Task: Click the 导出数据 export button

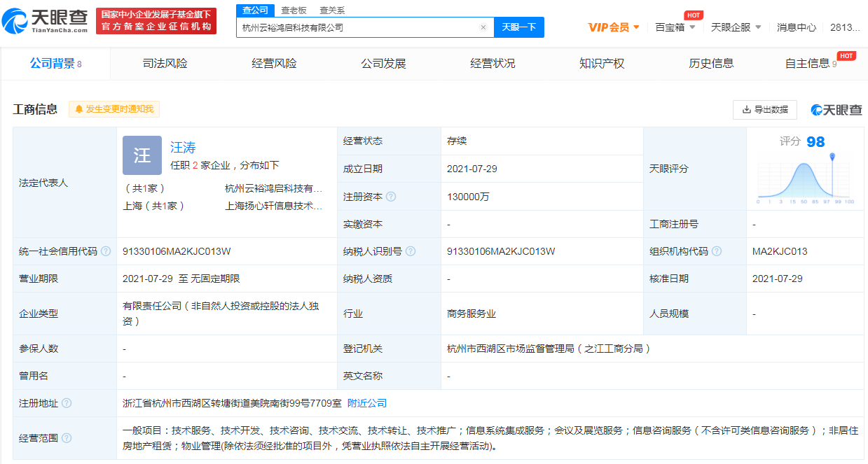Action: [764, 109]
